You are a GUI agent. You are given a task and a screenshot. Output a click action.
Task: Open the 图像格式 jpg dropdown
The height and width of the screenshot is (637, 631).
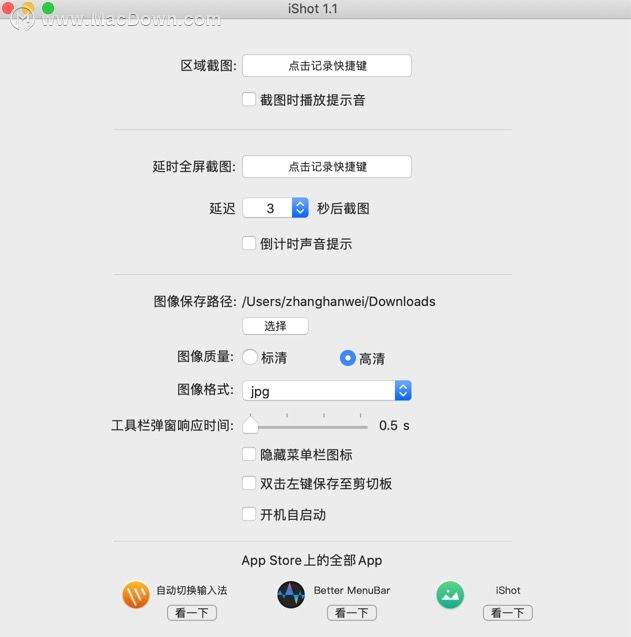click(x=327, y=390)
